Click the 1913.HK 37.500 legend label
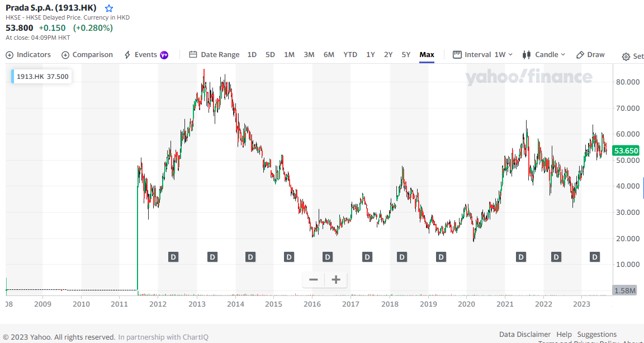This screenshot has width=644, height=343. tap(41, 77)
